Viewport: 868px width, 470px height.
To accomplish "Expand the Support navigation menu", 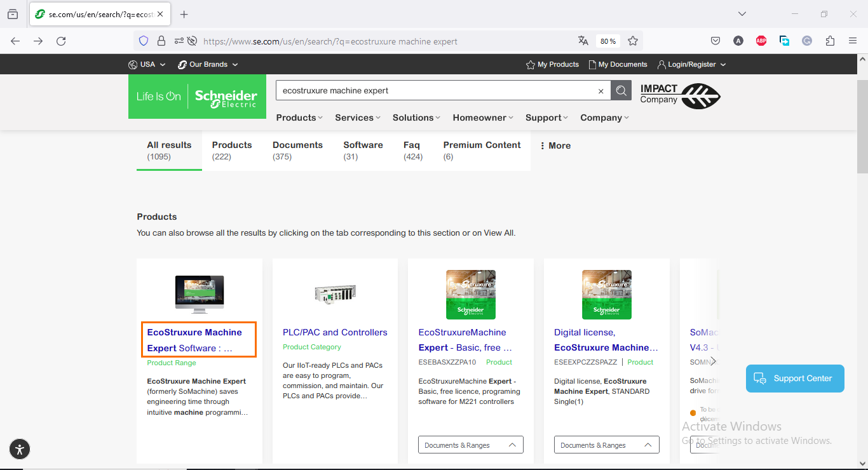I will [547, 117].
